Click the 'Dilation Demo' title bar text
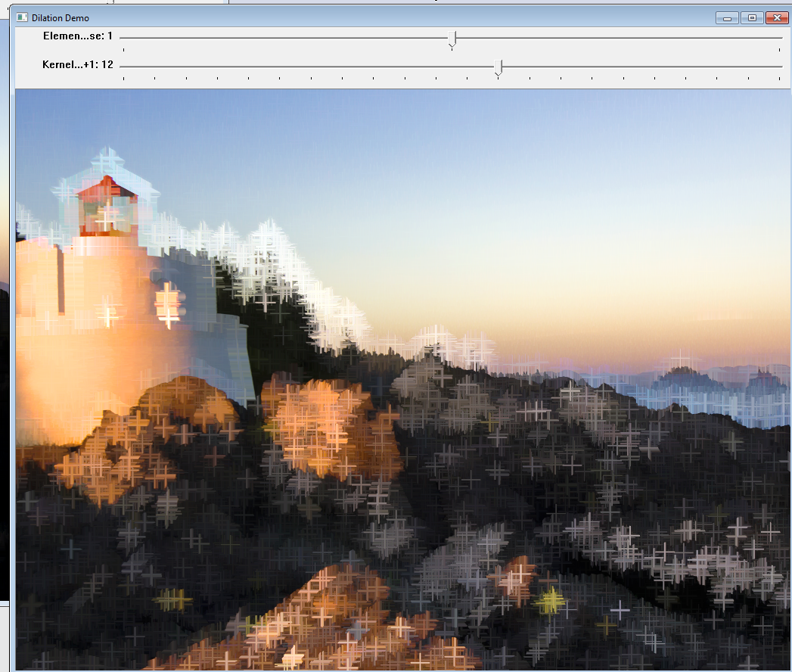 click(x=60, y=18)
